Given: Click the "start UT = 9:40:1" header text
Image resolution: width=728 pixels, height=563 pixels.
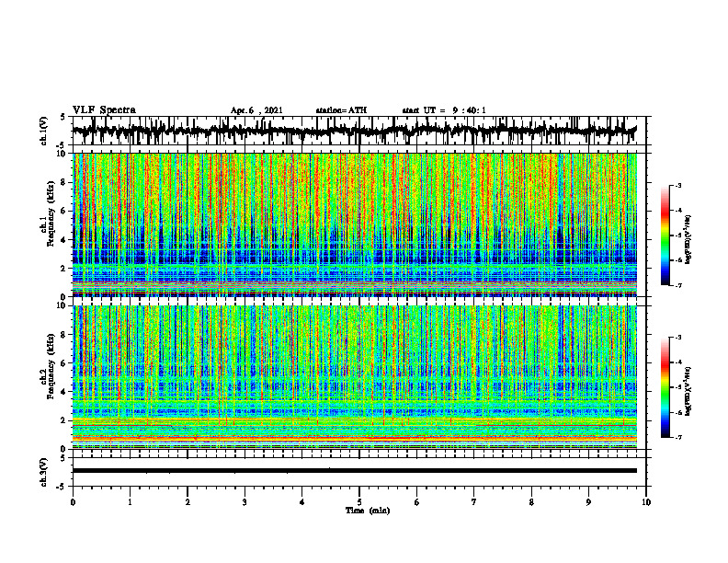Looking at the screenshot, I should coord(444,110).
